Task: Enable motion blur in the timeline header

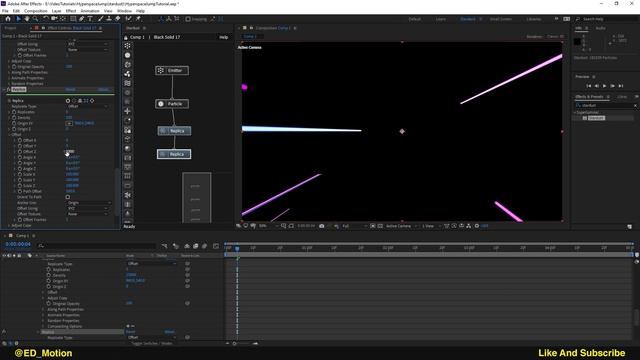Action: [x=204, y=246]
